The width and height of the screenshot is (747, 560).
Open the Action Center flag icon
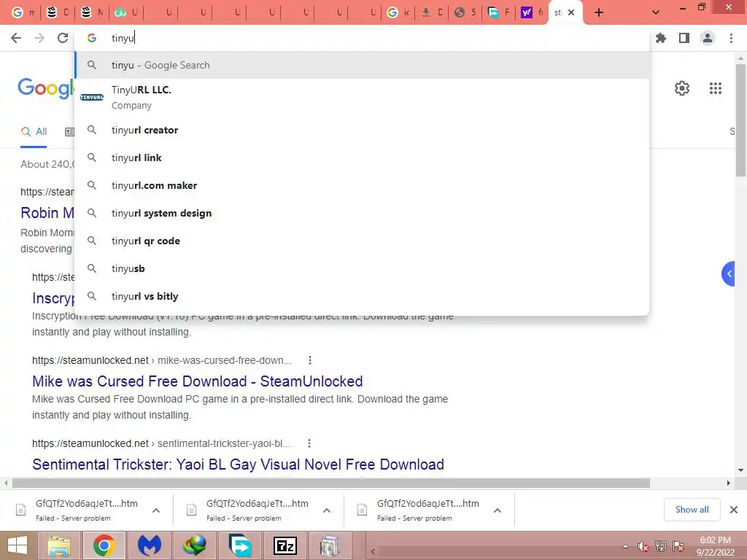tap(678, 546)
